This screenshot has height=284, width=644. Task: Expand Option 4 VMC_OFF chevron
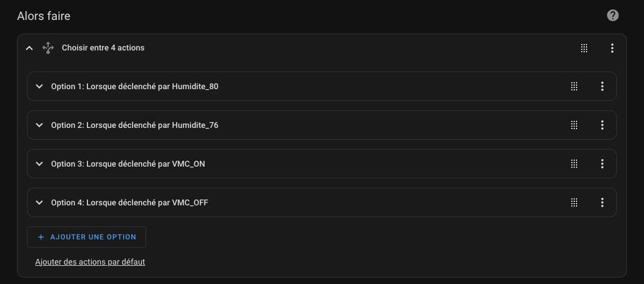tap(39, 202)
